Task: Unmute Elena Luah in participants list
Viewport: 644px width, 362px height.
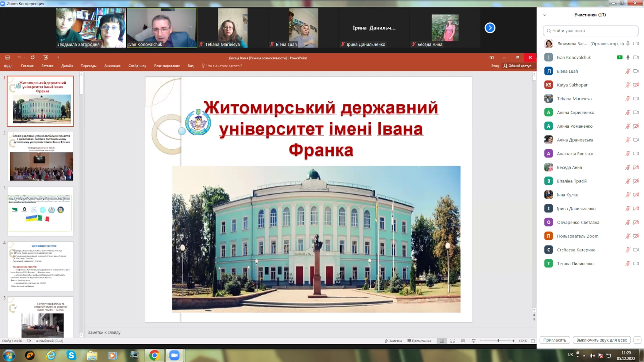Action: (628, 71)
